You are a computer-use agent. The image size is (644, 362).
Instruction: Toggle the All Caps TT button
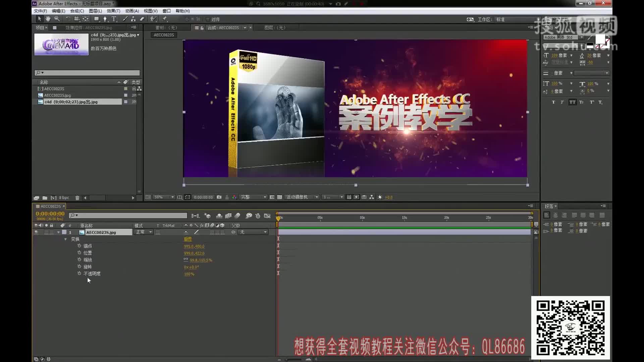(x=572, y=102)
